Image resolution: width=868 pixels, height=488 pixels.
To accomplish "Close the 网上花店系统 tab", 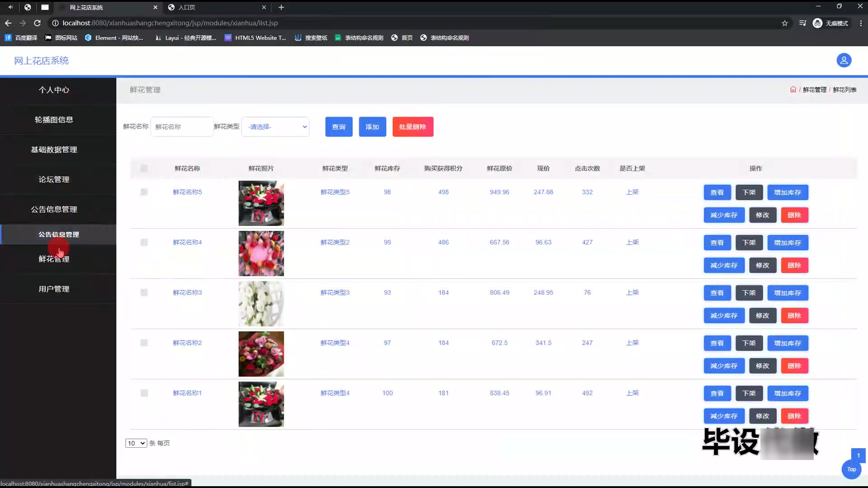I will click(x=156, y=7).
